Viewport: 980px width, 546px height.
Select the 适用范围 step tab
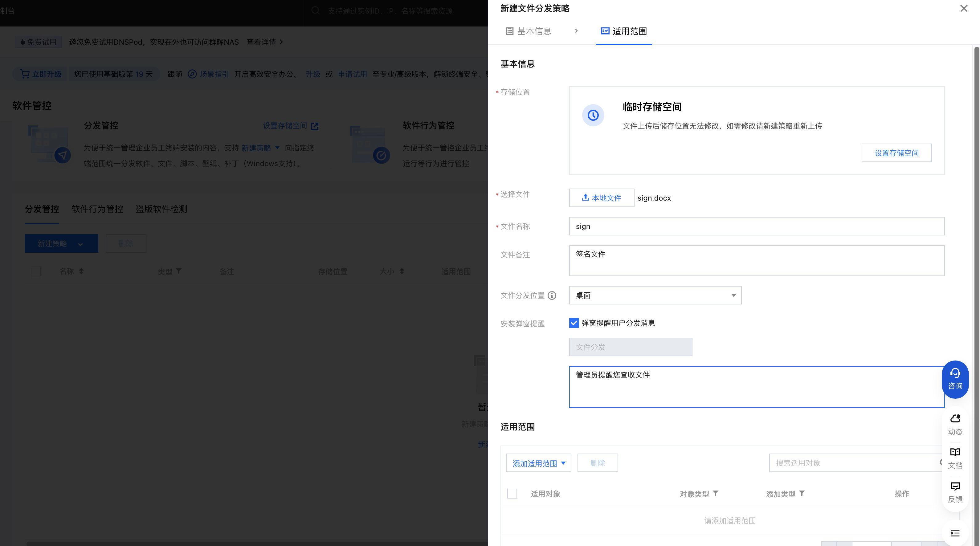623,31
